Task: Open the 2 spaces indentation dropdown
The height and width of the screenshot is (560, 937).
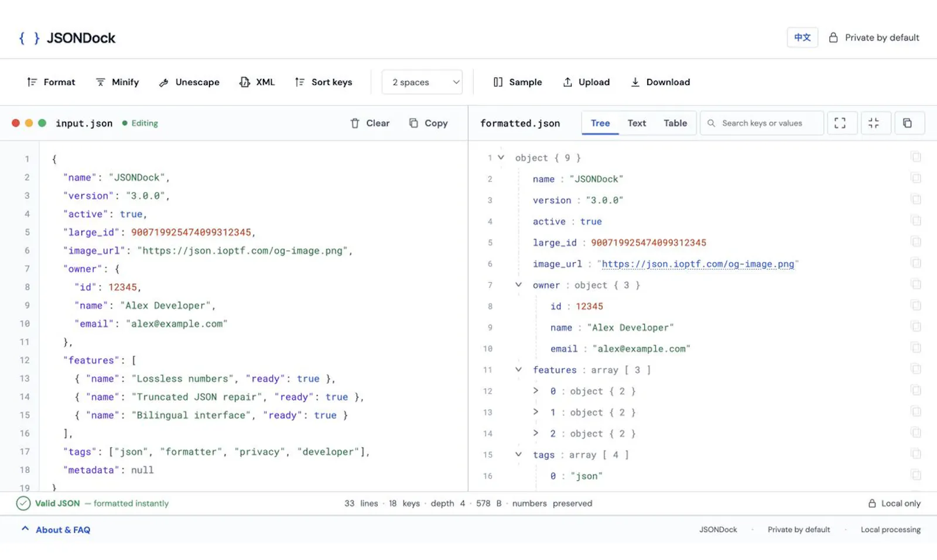Action: tap(422, 82)
